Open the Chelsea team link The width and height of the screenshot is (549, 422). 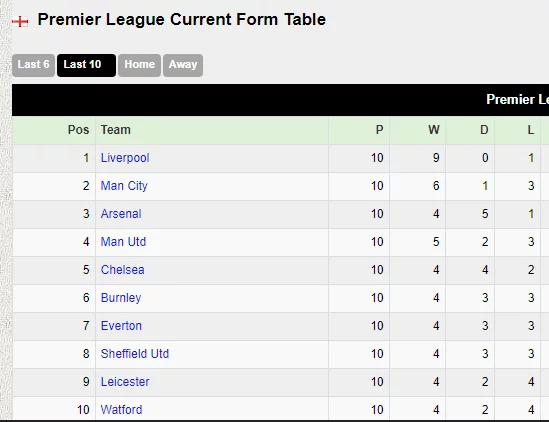point(123,270)
